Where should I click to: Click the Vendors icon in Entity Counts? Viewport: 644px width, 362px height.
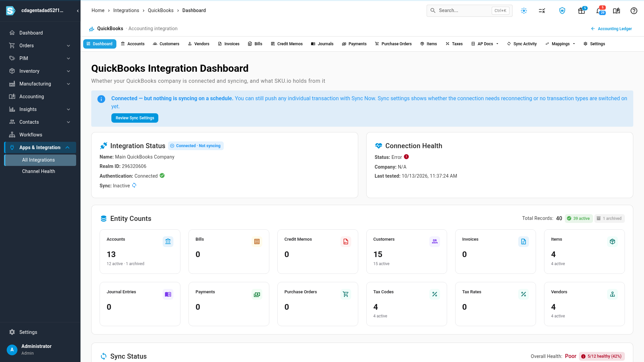[612, 294]
